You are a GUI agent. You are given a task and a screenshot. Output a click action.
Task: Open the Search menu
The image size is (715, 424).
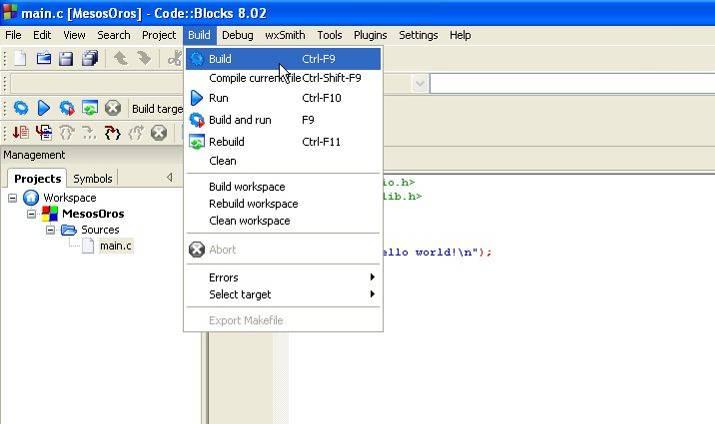click(x=114, y=35)
